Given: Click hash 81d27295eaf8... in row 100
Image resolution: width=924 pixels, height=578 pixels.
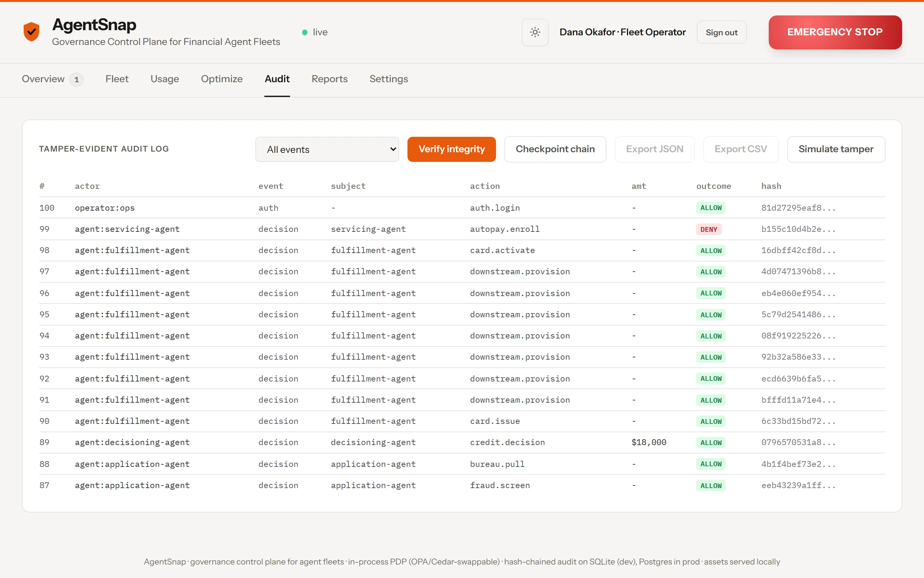Looking at the screenshot, I should pyautogui.click(x=798, y=208).
